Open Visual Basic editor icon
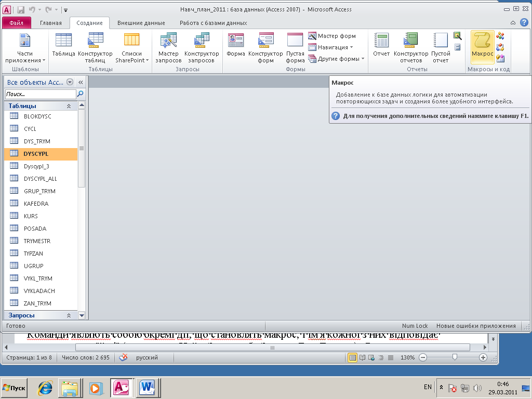 pos(500,59)
